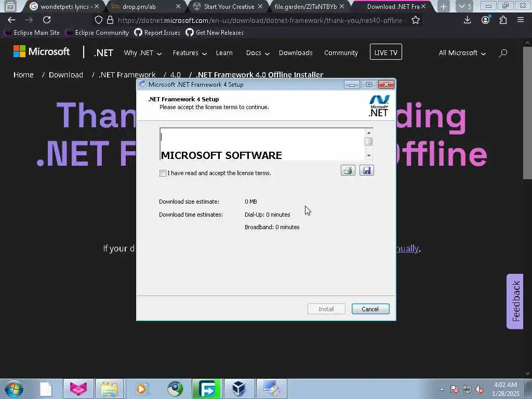Click the Action Center flag tray icon
Image resolution: width=532 pixels, height=399 pixels.
455,390
